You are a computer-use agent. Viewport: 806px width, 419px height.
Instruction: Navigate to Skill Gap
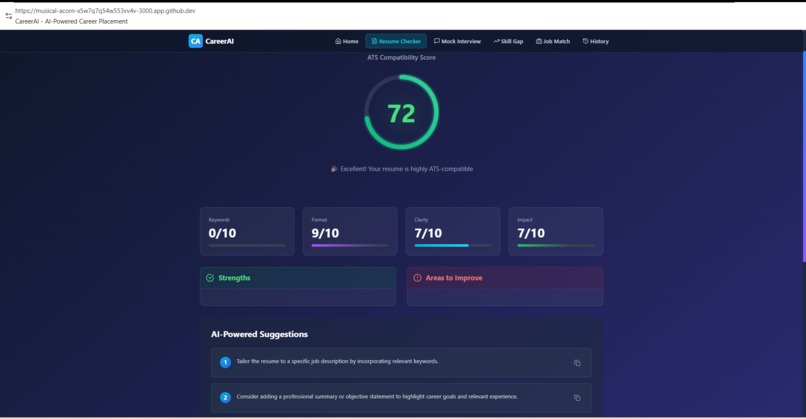pyautogui.click(x=508, y=41)
